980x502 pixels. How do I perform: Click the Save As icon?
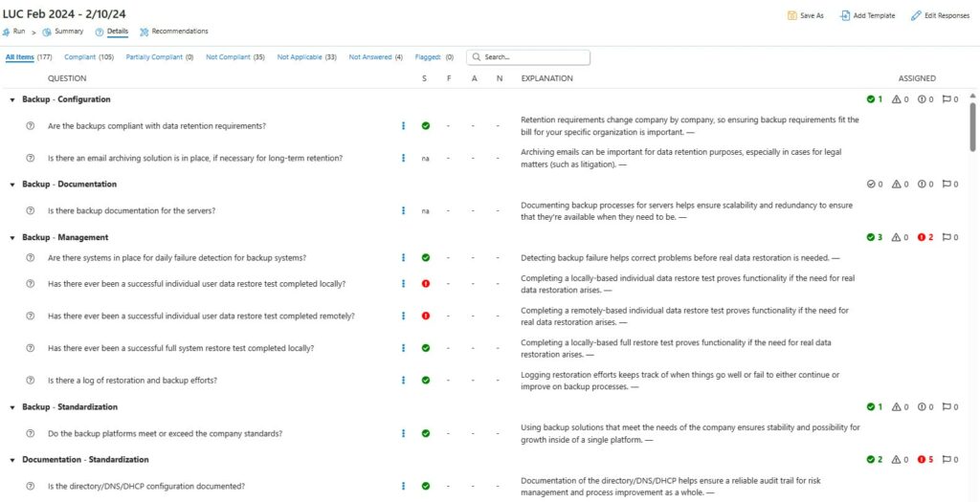(791, 15)
